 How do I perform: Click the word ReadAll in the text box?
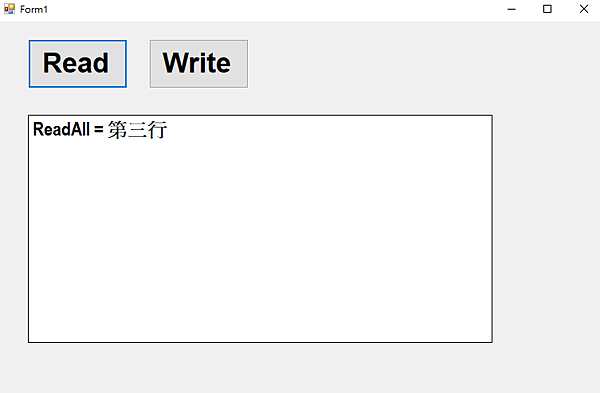coord(61,129)
